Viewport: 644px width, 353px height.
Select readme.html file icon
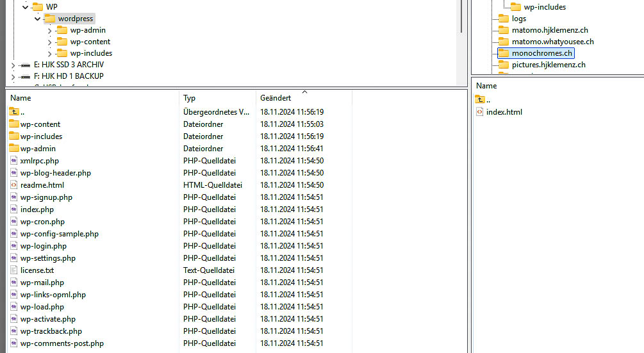(x=14, y=185)
